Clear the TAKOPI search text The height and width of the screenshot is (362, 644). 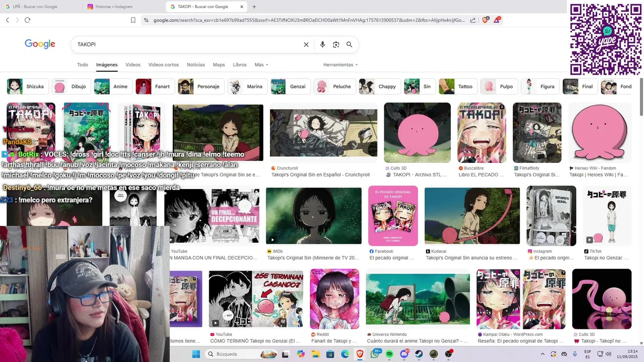pyautogui.click(x=306, y=44)
